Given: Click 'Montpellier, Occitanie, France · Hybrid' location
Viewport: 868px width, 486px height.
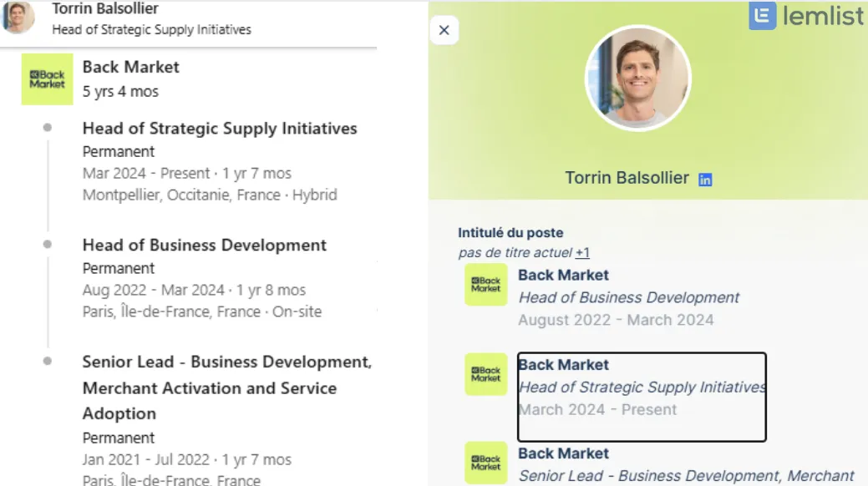Looking at the screenshot, I should coord(210,195).
